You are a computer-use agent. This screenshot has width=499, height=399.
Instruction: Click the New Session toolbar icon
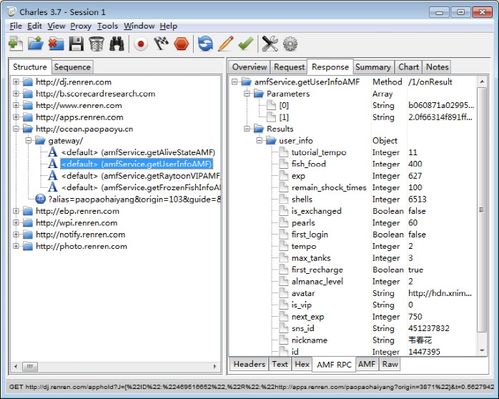(x=16, y=44)
